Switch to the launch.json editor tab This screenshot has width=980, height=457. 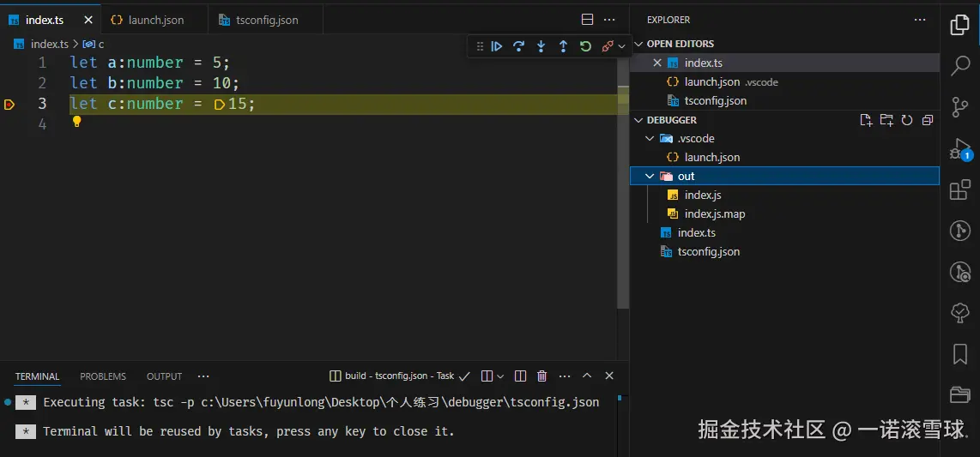[x=154, y=20]
